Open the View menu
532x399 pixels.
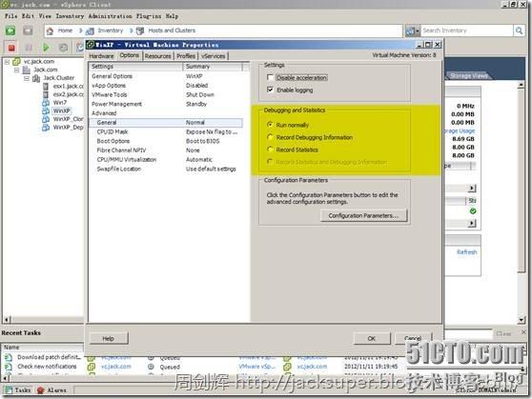[x=45, y=16]
